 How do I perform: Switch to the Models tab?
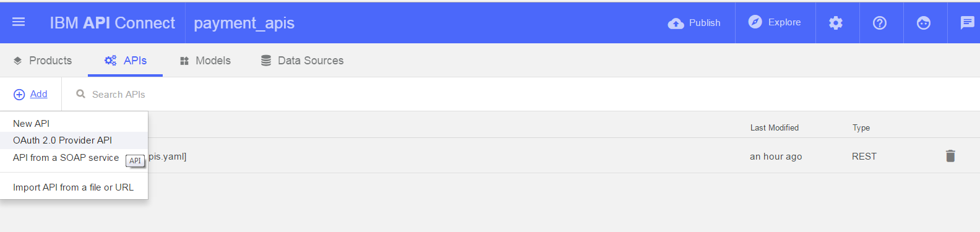pos(205,61)
